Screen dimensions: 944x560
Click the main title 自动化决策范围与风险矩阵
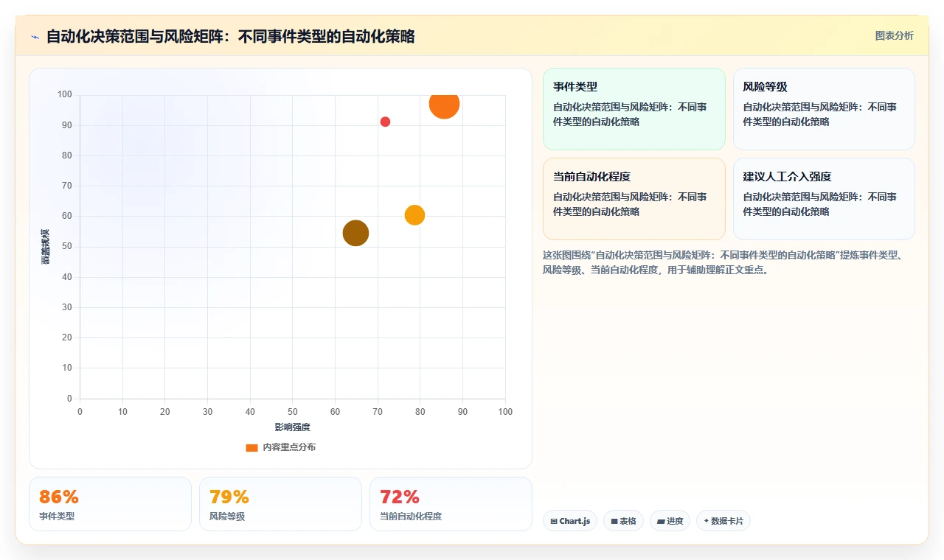pyautogui.click(x=230, y=36)
